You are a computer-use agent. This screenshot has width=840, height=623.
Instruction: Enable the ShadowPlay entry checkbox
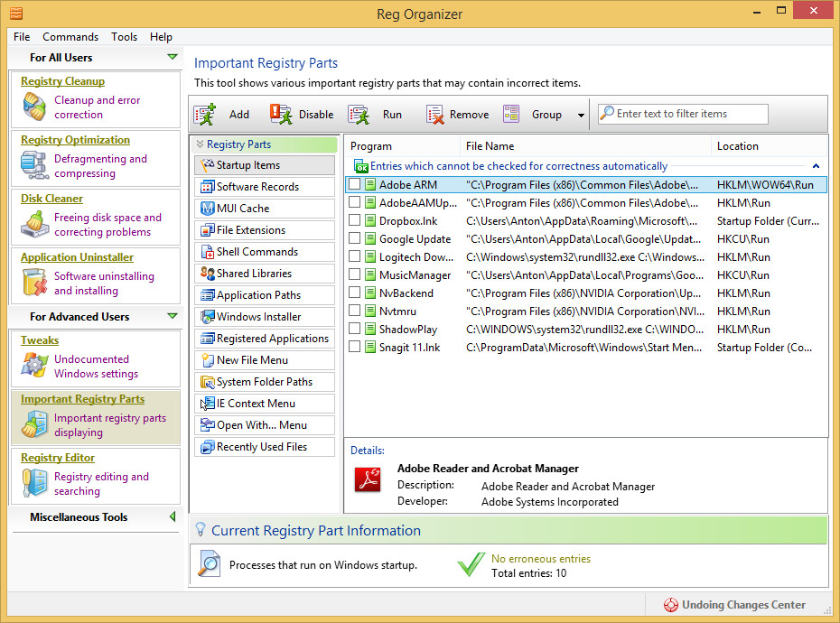(x=355, y=330)
